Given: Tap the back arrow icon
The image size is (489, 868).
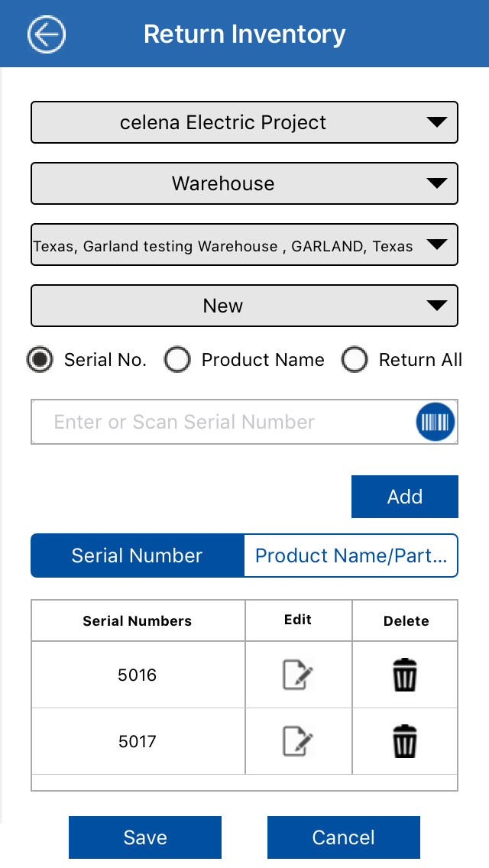Looking at the screenshot, I should pyautogui.click(x=47, y=34).
